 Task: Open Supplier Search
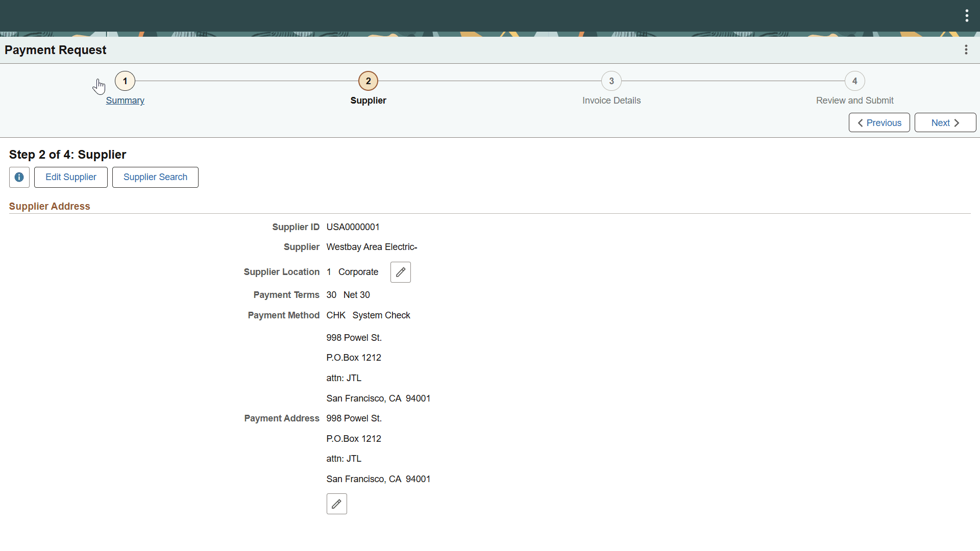coord(155,177)
